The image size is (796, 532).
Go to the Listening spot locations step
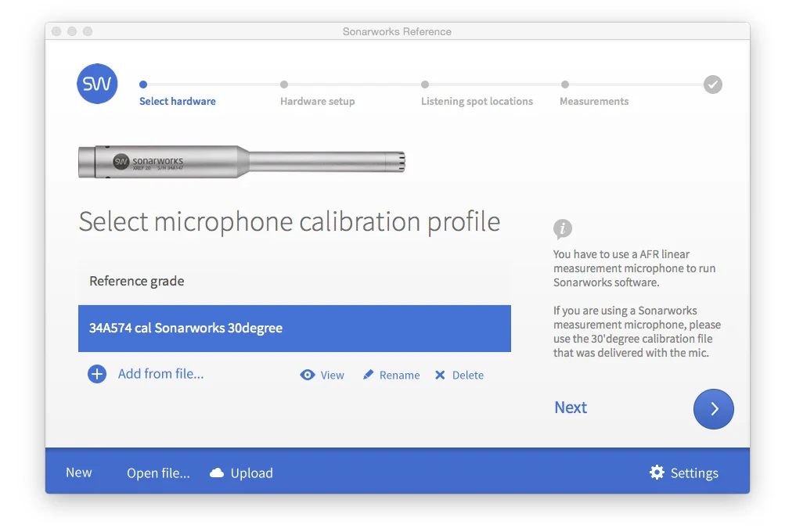point(477,101)
